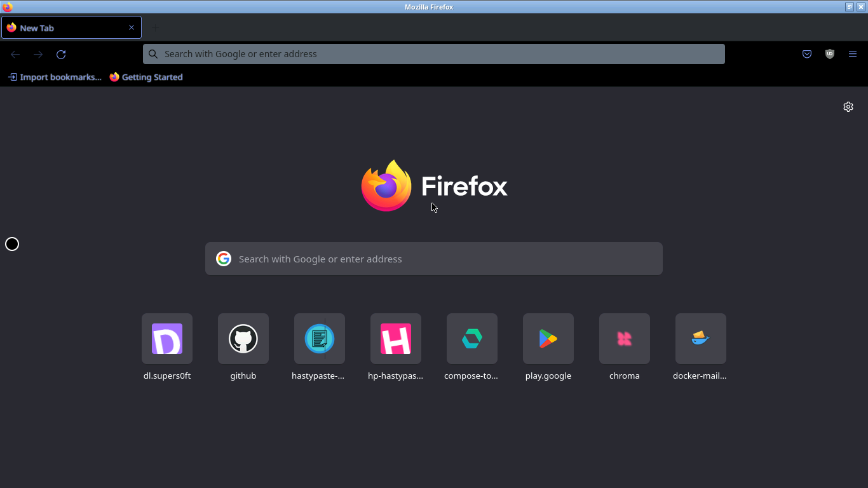This screenshot has width=868, height=488.
Task: Open the Getting Started bookmark
Action: pyautogui.click(x=146, y=77)
